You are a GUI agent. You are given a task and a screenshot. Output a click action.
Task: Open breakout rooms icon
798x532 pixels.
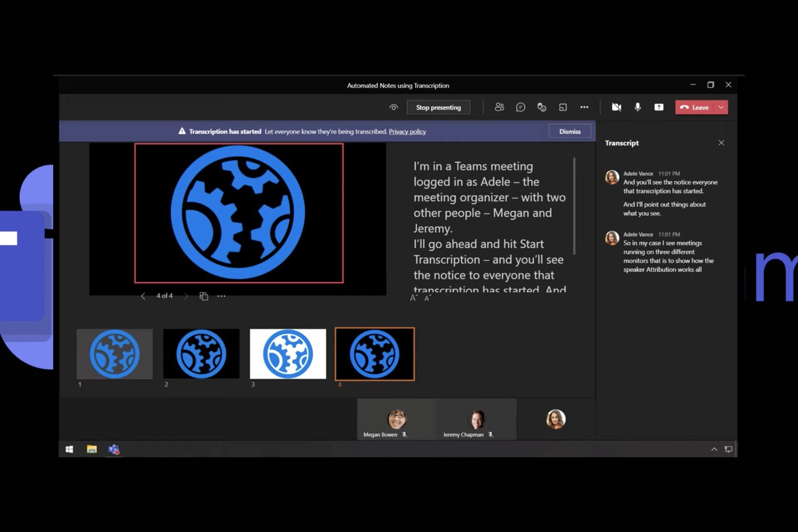(x=563, y=107)
